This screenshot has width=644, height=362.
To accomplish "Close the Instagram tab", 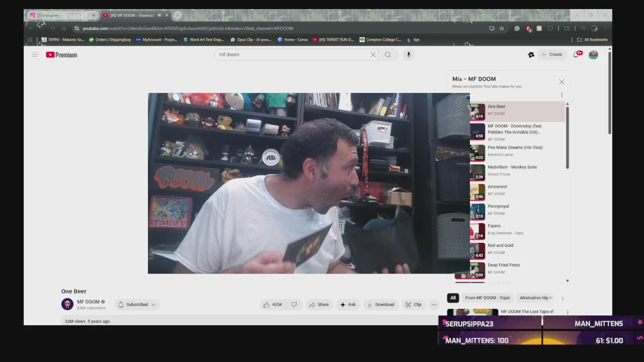I will tap(93, 15).
